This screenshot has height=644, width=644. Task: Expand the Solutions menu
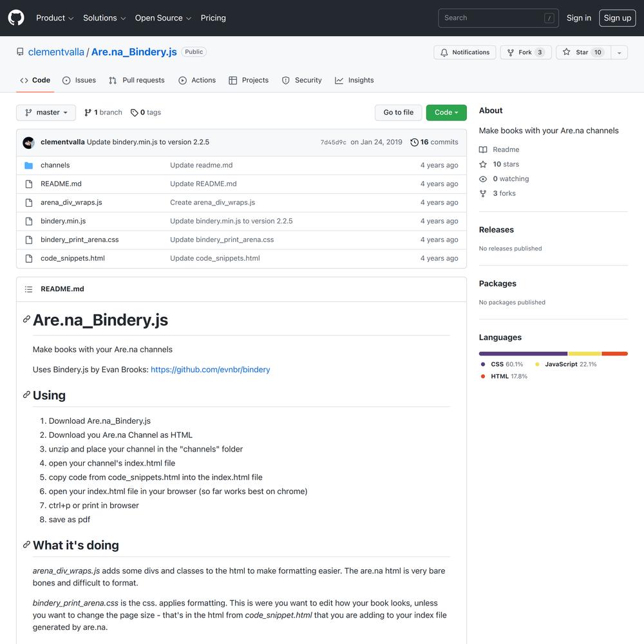click(x=104, y=18)
